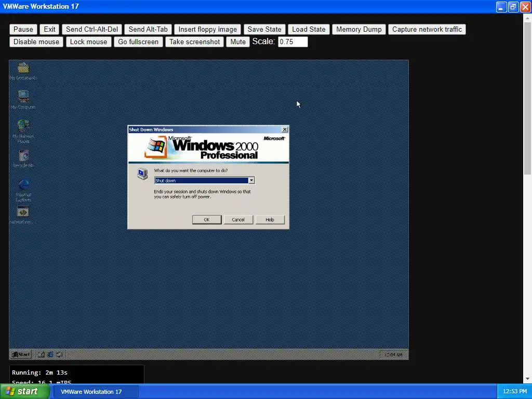Viewport: 532px width, 399px height.
Task: Send Alt-Tab to the guest
Action: tap(148, 29)
